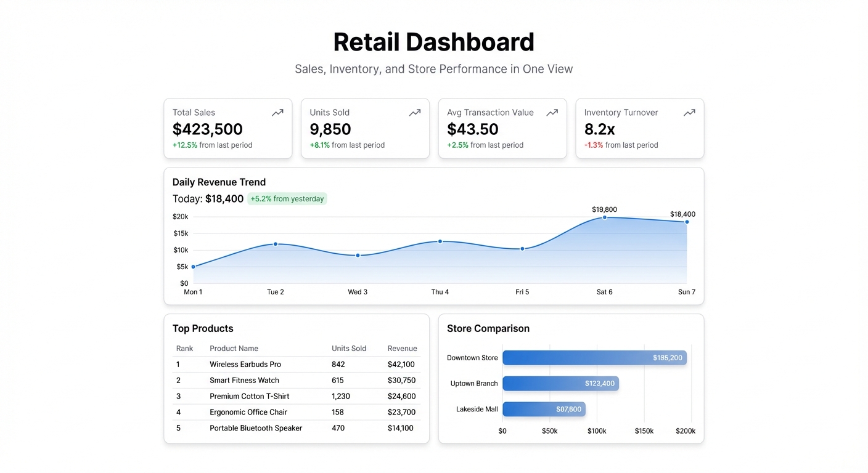Click the Lakeside Mall bar

pos(543,408)
